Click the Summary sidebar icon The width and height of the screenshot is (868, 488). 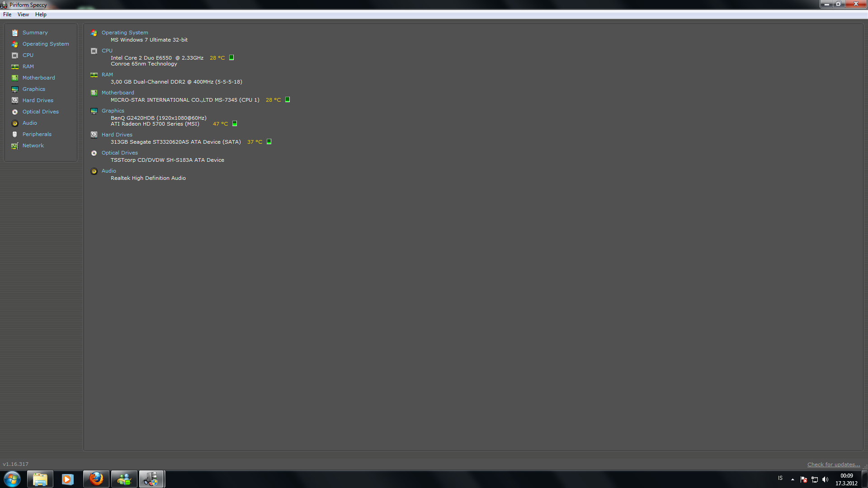pyautogui.click(x=15, y=33)
